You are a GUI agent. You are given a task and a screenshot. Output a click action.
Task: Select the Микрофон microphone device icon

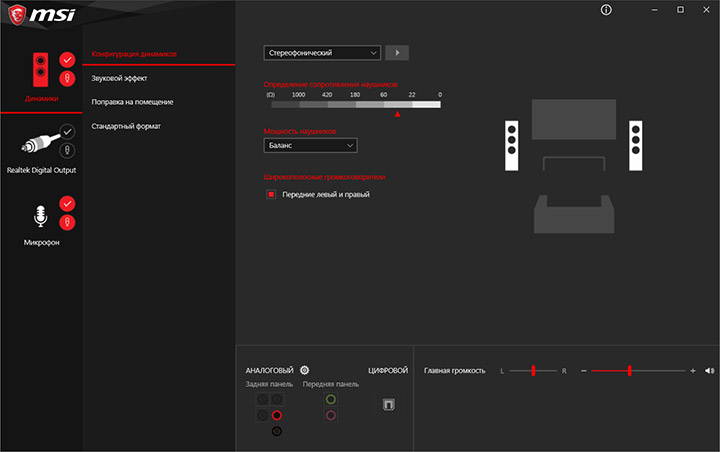click(x=40, y=216)
